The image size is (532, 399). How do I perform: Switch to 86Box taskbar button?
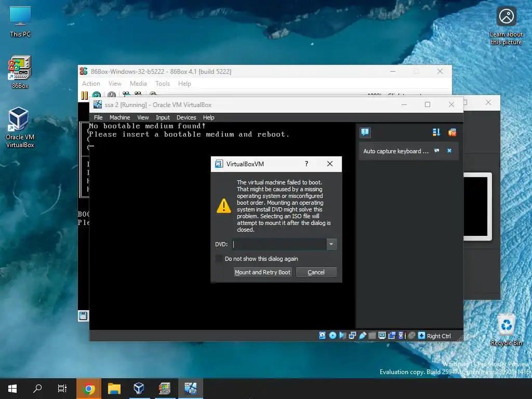165,389
